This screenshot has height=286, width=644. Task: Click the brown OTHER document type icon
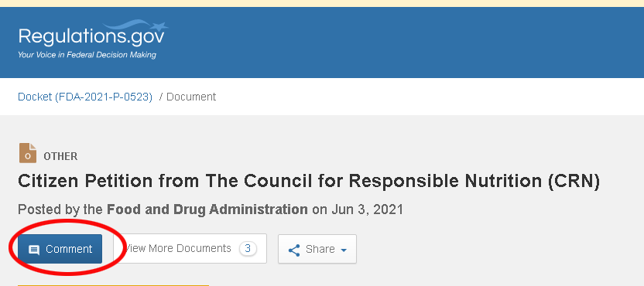[28, 153]
